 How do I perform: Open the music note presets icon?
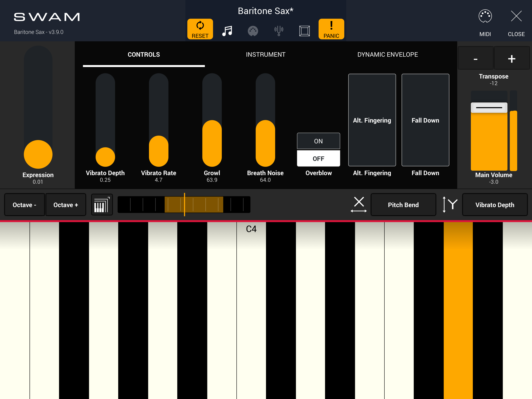[x=227, y=31]
